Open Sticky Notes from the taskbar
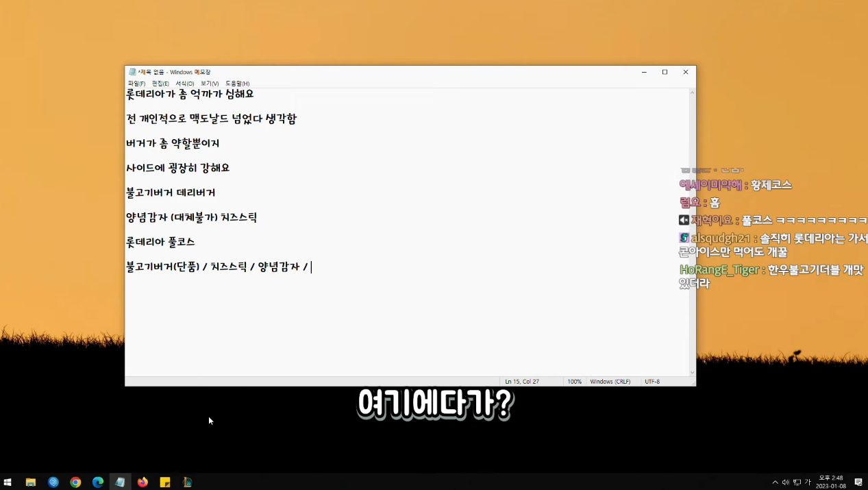The image size is (868, 490). click(x=164, y=482)
